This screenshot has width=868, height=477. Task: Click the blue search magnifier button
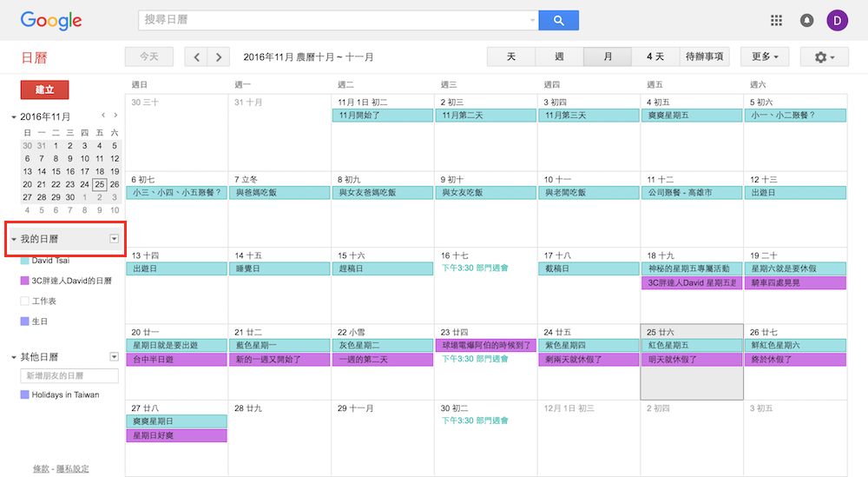(x=558, y=21)
